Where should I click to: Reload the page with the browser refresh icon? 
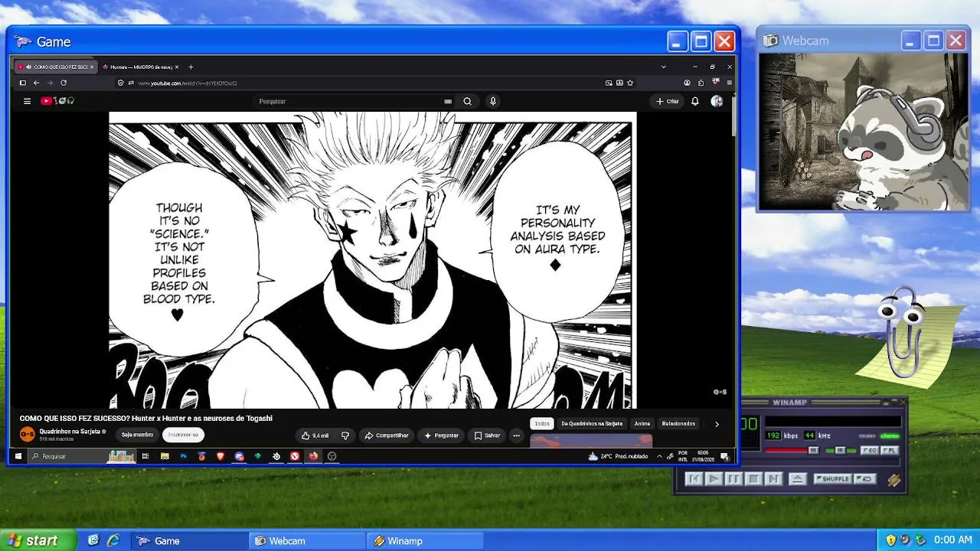[64, 83]
